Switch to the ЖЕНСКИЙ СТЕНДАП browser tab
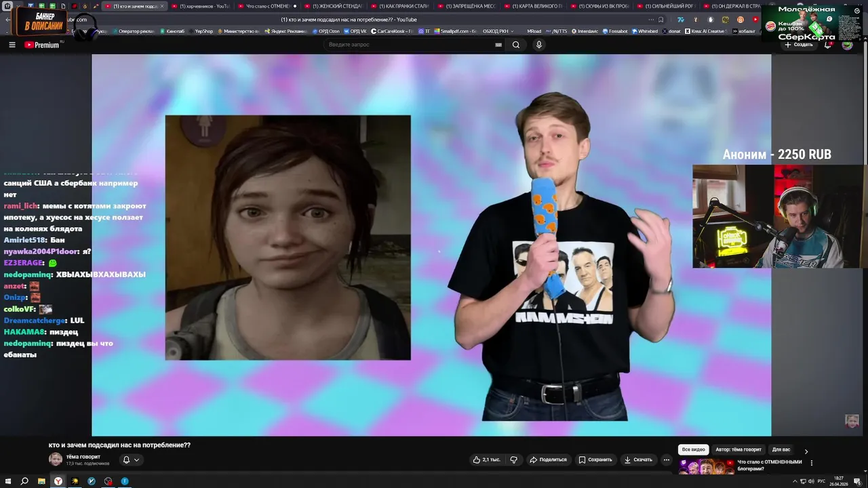The image size is (868, 488). tap(335, 6)
